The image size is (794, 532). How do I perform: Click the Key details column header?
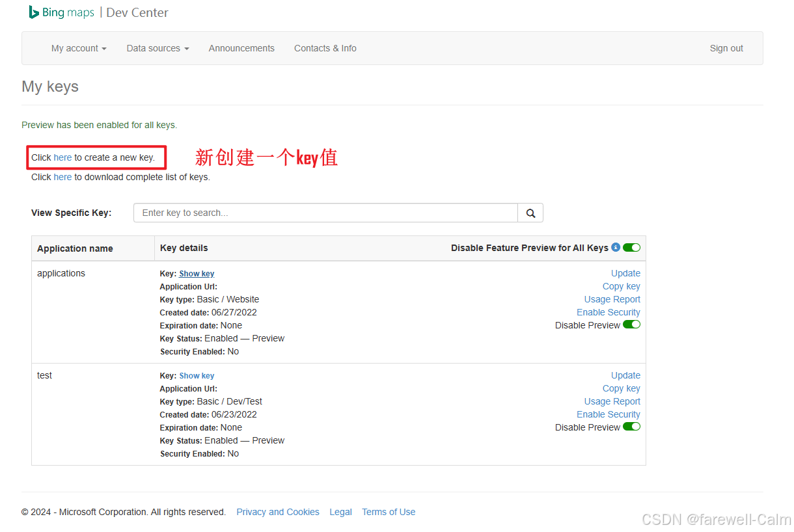point(184,248)
